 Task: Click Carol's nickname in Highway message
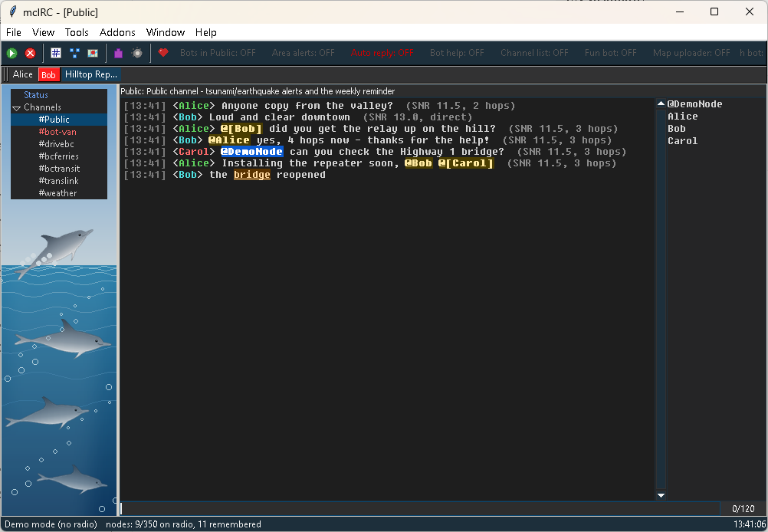[193, 151]
